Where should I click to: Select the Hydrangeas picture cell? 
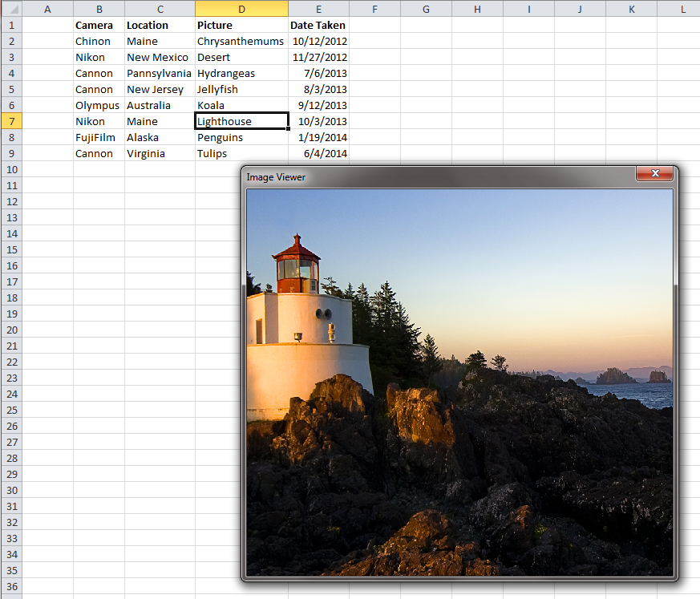click(x=241, y=73)
